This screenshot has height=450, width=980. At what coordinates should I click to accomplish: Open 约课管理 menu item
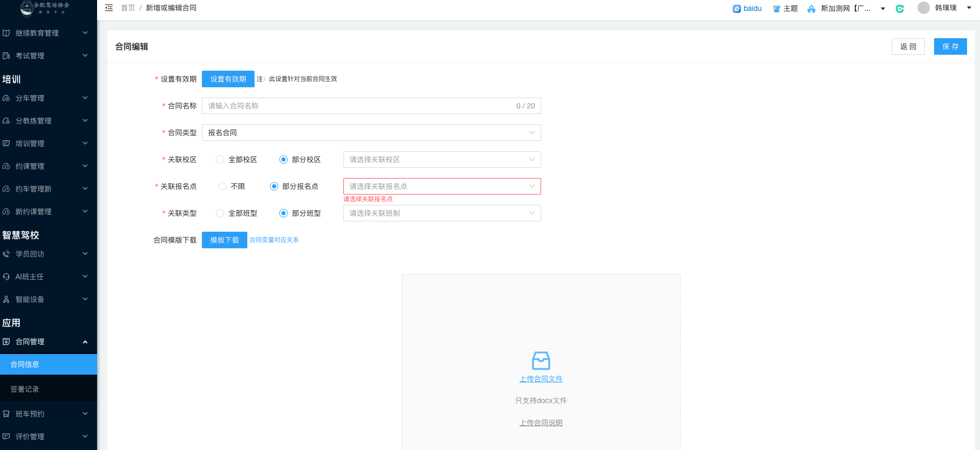click(49, 166)
